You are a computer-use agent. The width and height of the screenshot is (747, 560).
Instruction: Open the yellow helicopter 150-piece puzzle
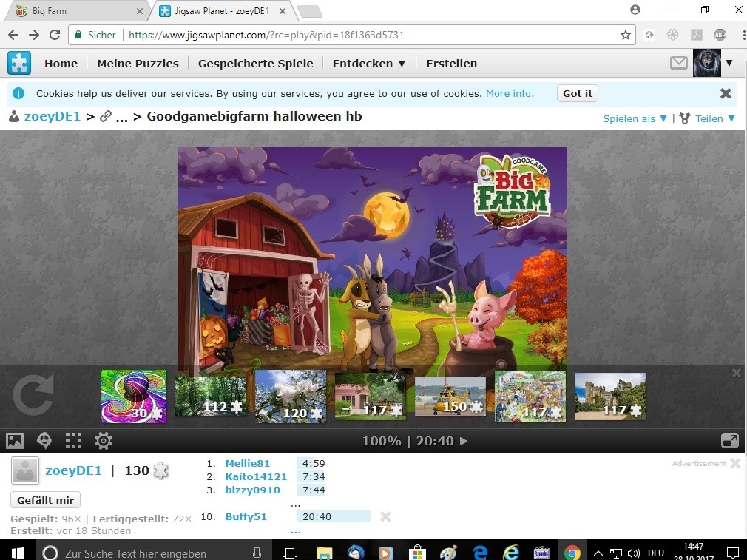click(450, 397)
